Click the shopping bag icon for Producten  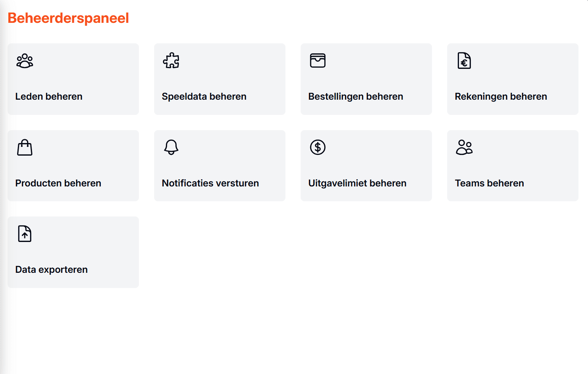pos(25,147)
